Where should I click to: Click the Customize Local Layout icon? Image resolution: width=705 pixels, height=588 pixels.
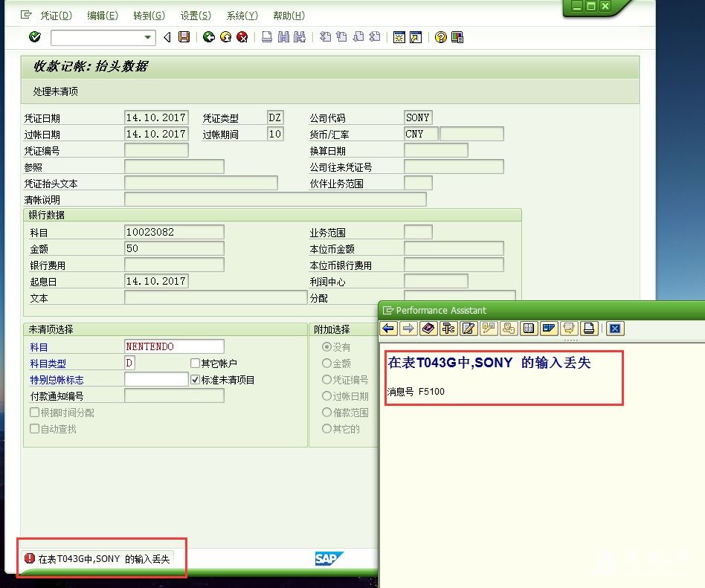click(x=457, y=37)
